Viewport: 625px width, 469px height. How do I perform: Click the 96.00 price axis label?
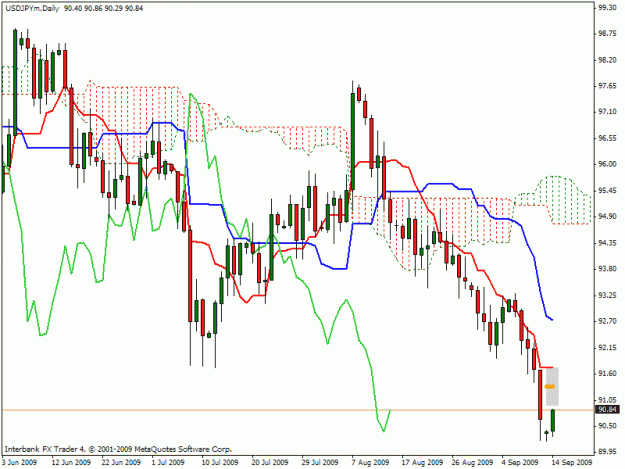pos(607,164)
